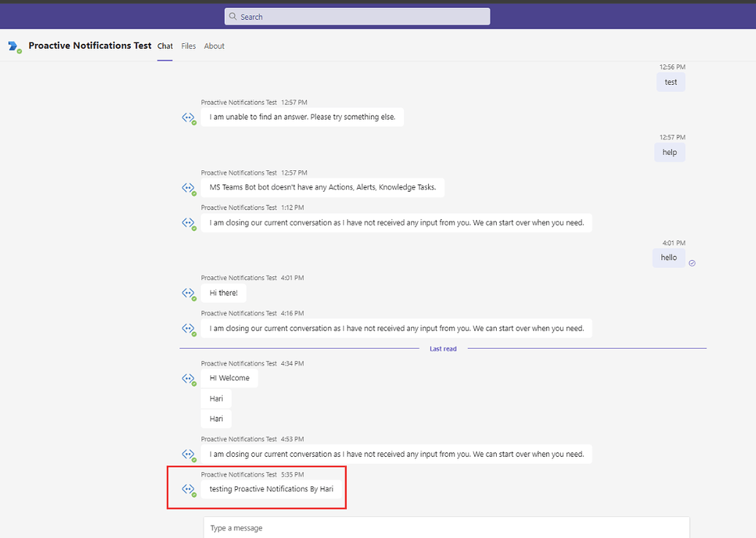
Task: Select the Chat tab
Action: (x=164, y=45)
